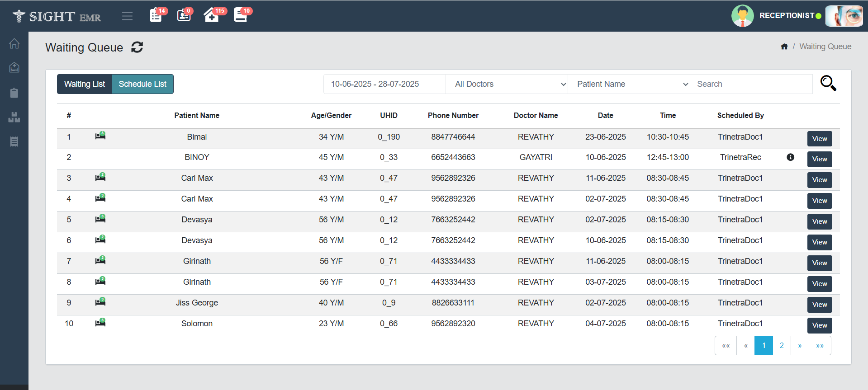Click the home icon in breadcrumb
The height and width of the screenshot is (390, 868).
click(784, 47)
